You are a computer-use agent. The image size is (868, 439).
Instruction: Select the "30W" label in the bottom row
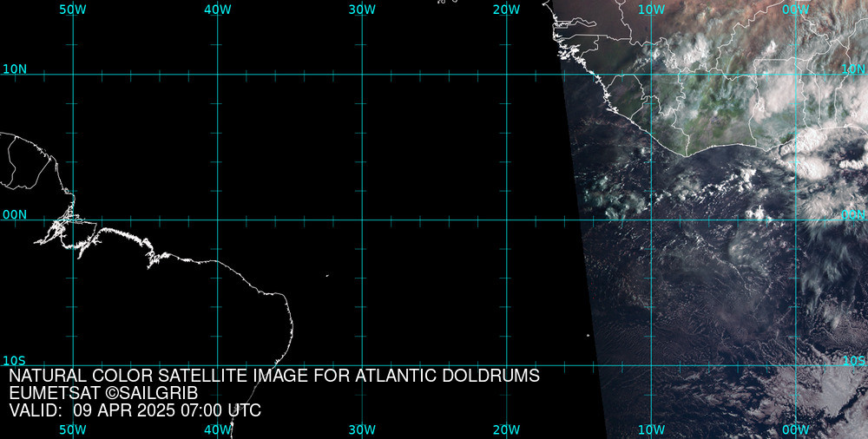click(363, 429)
